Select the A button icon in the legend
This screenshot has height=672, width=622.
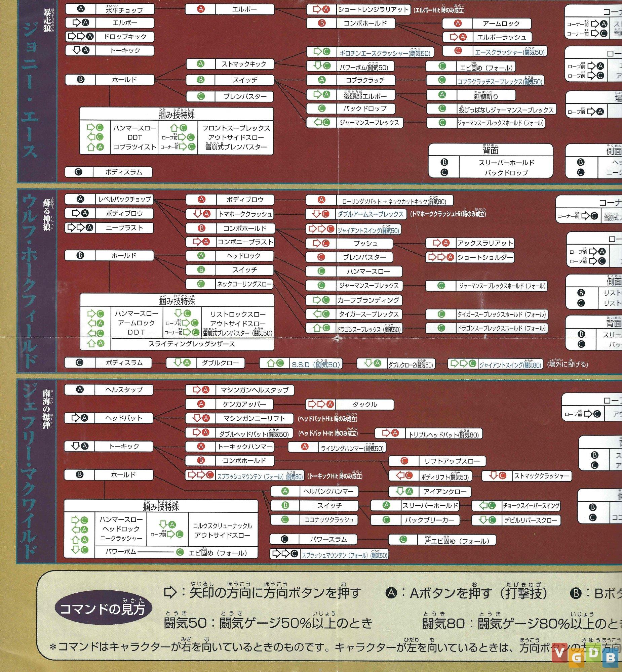tap(391, 592)
